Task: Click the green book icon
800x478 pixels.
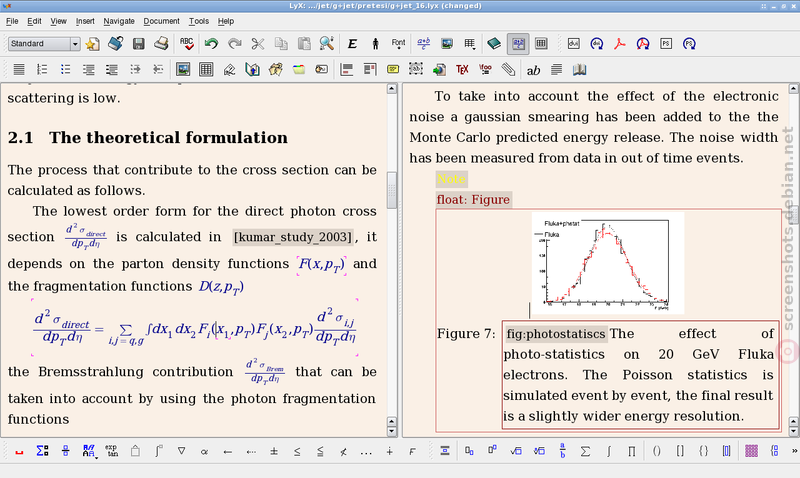Action: click(494, 44)
